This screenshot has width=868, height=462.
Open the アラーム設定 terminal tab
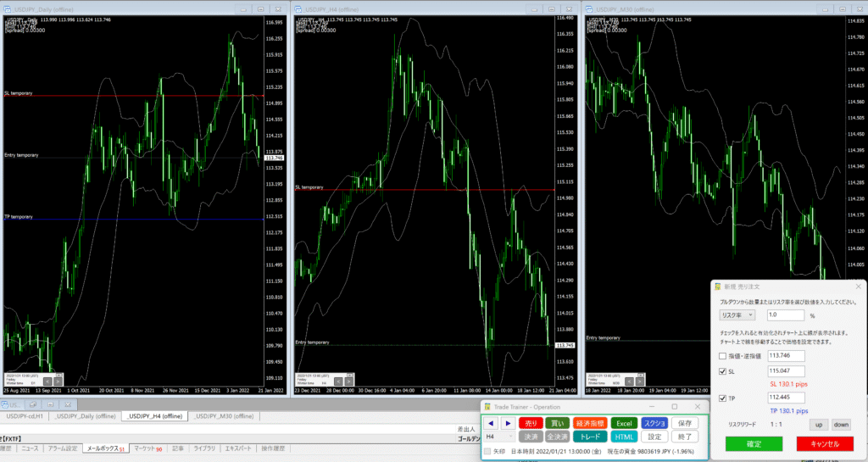click(x=63, y=448)
